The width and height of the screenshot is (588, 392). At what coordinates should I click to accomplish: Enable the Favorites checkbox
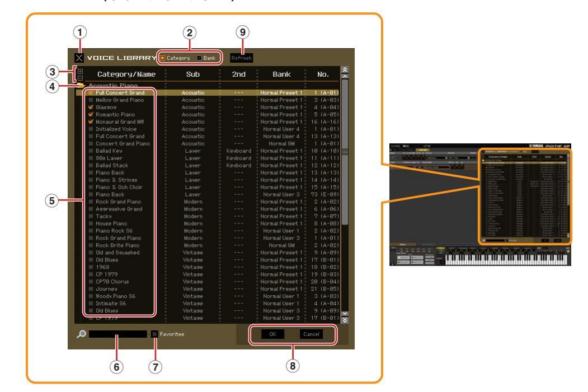click(154, 334)
